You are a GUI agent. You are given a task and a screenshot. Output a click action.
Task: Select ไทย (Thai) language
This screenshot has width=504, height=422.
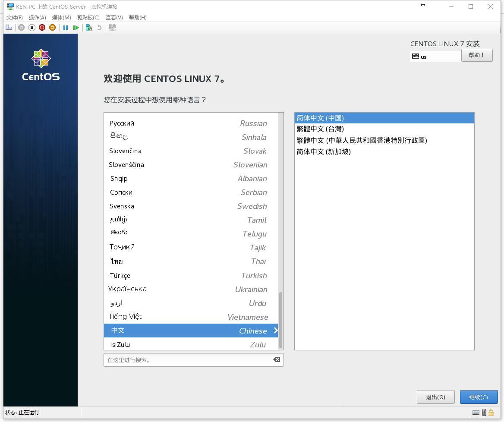pos(191,261)
